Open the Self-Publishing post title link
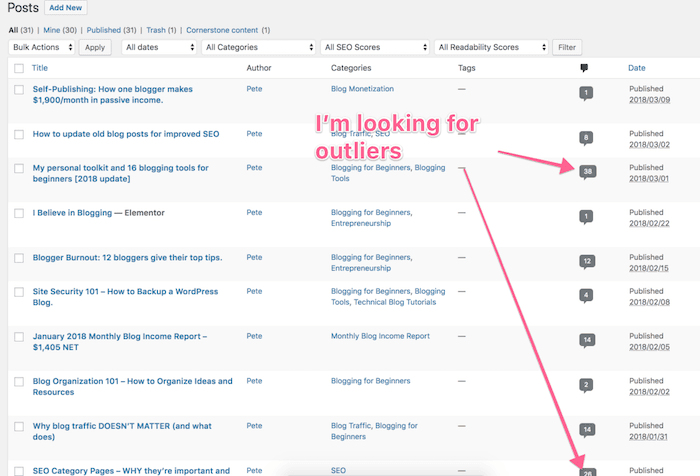 point(112,95)
